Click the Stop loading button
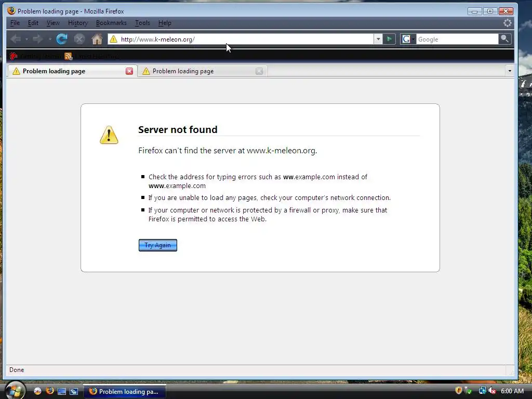The width and height of the screenshot is (532, 399). pyautogui.click(x=79, y=39)
